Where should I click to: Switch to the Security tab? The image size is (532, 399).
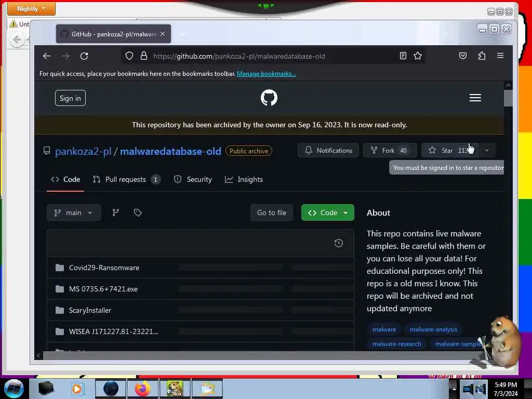click(x=193, y=179)
